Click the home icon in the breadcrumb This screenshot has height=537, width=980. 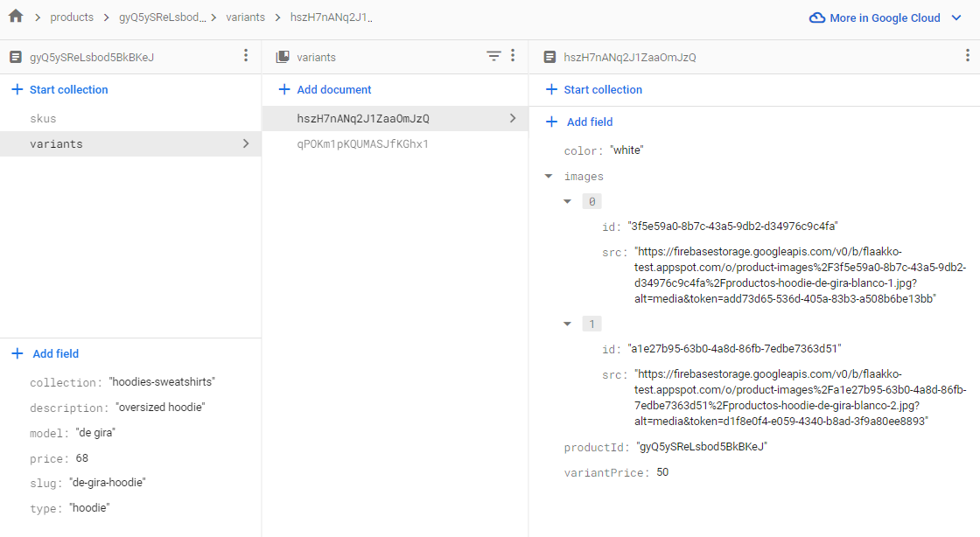[15, 17]
